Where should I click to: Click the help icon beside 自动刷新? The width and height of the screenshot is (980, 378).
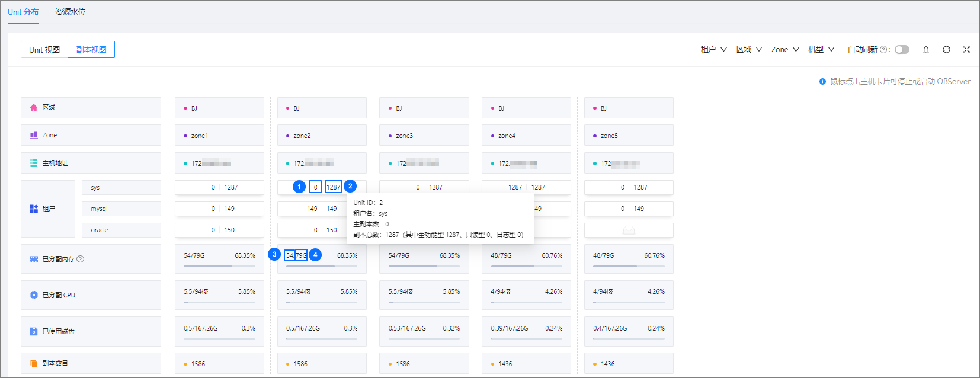883,50
